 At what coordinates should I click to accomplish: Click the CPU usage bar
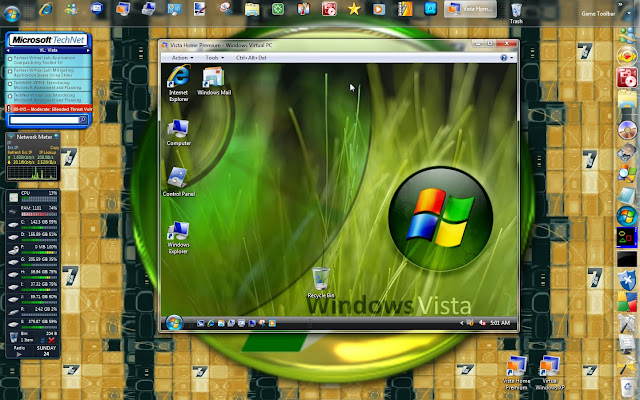[x=39, y=199]
